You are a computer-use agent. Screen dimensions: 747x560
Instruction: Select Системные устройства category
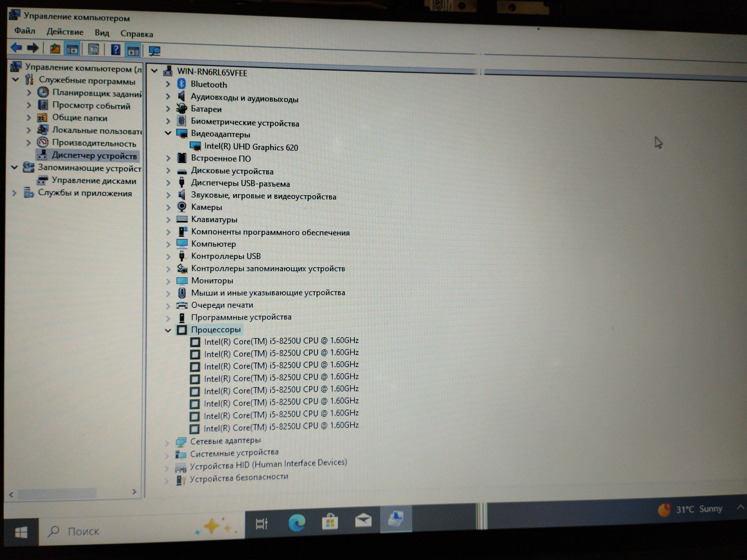point(234,453)
